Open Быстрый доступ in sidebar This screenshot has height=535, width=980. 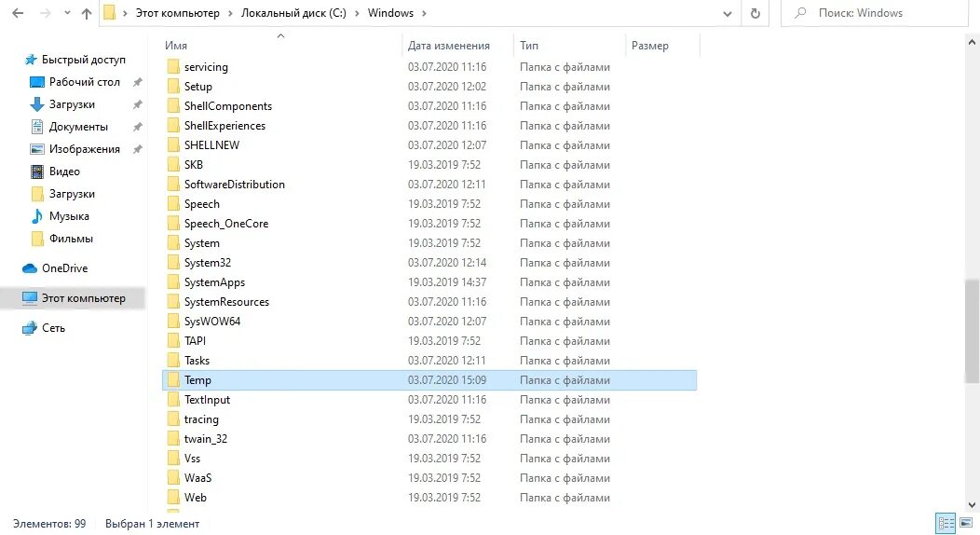point(75,60)
